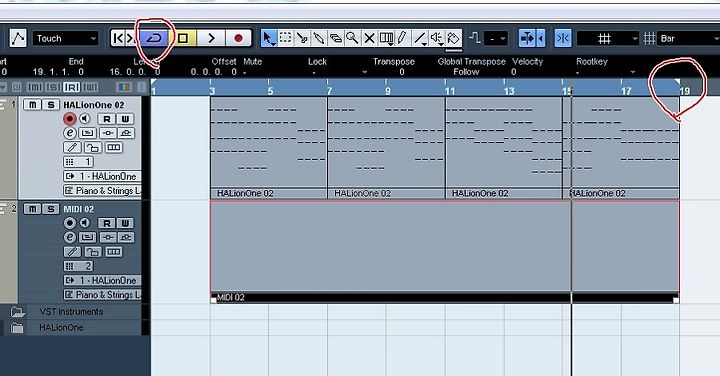Image resolution: width=720 pixels, height=376 pixels.
Task: Select the Glue tool
Action: click(319, 38)
